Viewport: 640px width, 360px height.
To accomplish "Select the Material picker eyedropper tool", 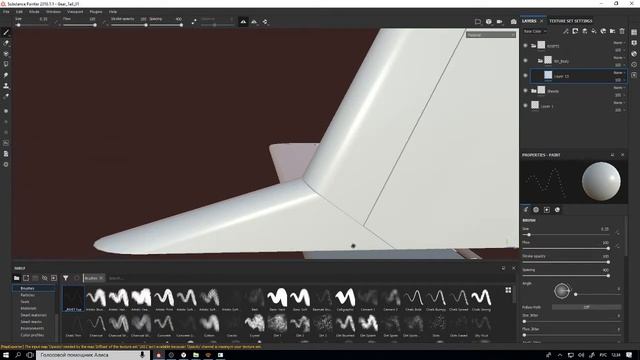I will click(x=6, y=97).
